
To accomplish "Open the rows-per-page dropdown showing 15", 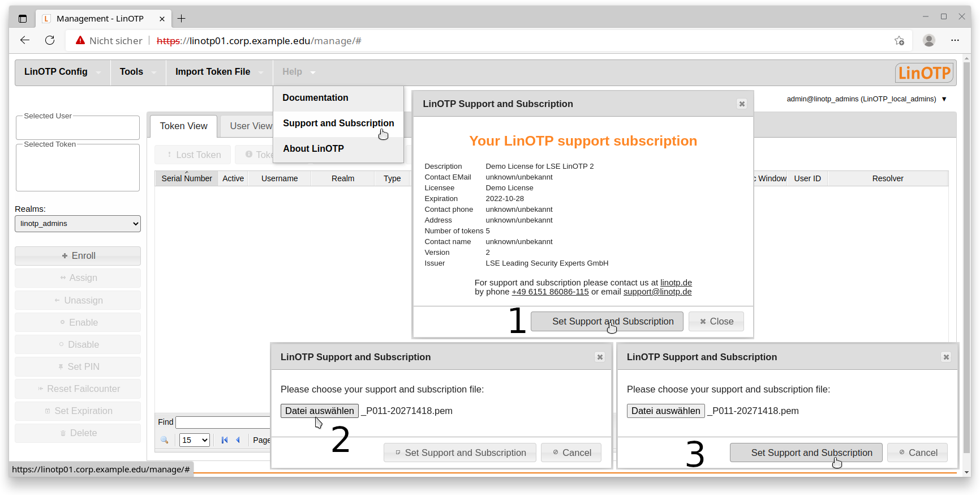I will 194,440.
